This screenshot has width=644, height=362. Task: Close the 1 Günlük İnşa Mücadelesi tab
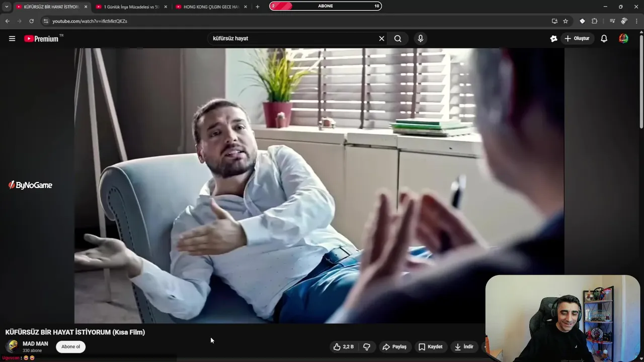tap(166, 7)
